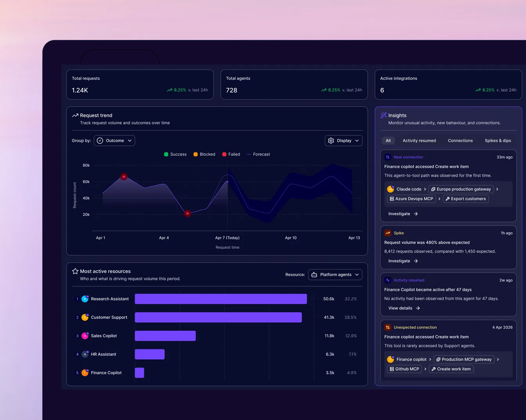
Task: Click the red anomaly marker at the chart peak
Action: tap(124, 177)
